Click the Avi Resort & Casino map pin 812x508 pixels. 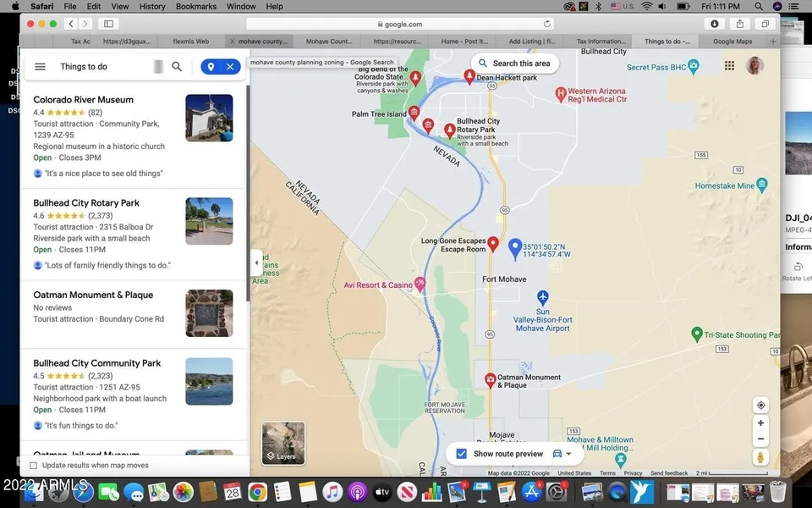(420, 284)
